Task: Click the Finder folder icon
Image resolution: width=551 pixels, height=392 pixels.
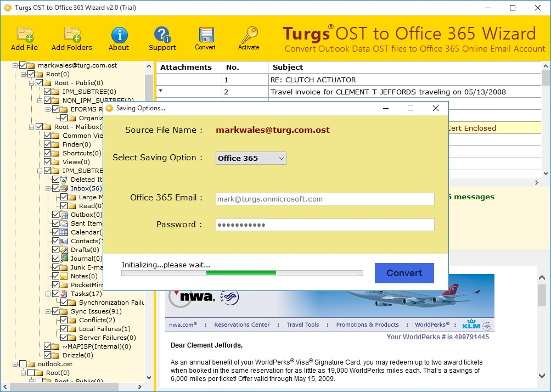Action: pyautogui.click(x=55, y=144)
